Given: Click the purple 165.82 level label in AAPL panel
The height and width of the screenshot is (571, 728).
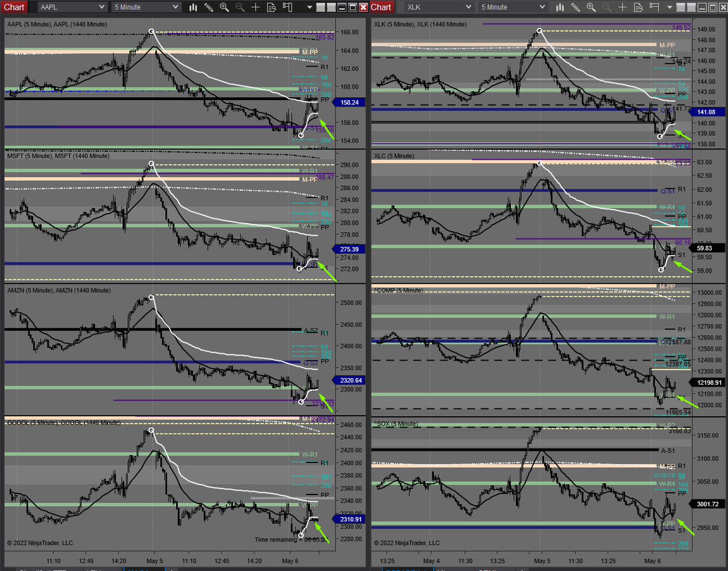Looking at the screenshot, I should pos(325,38).
